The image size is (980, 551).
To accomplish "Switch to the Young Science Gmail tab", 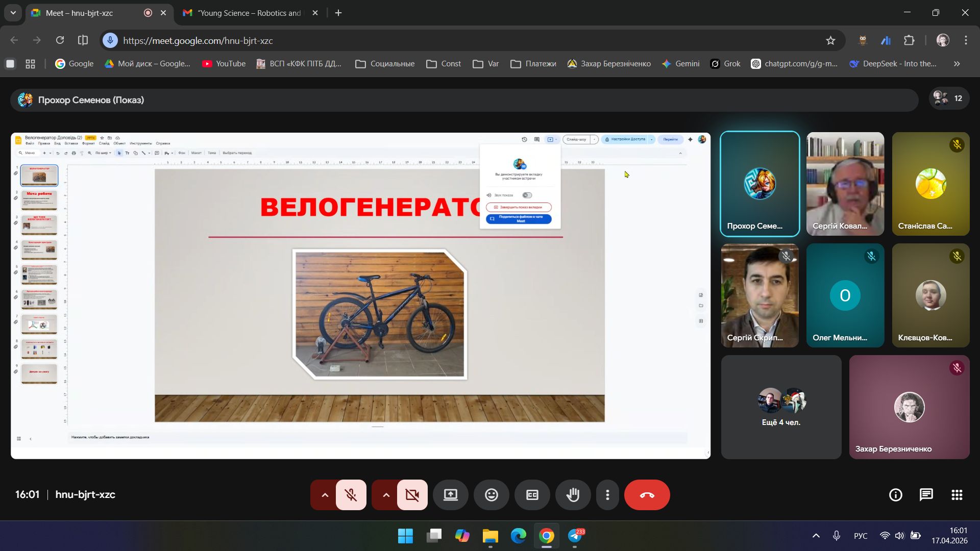I will coord(249,13).
